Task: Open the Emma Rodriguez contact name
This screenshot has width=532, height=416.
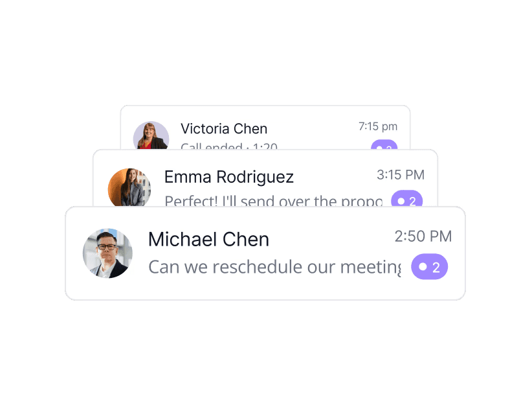Action: click(x=229, y=177)
